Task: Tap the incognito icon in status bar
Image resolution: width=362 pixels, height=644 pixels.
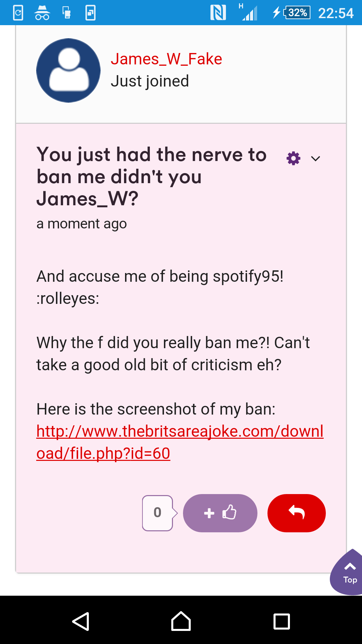Action: (x=42, y=13)
